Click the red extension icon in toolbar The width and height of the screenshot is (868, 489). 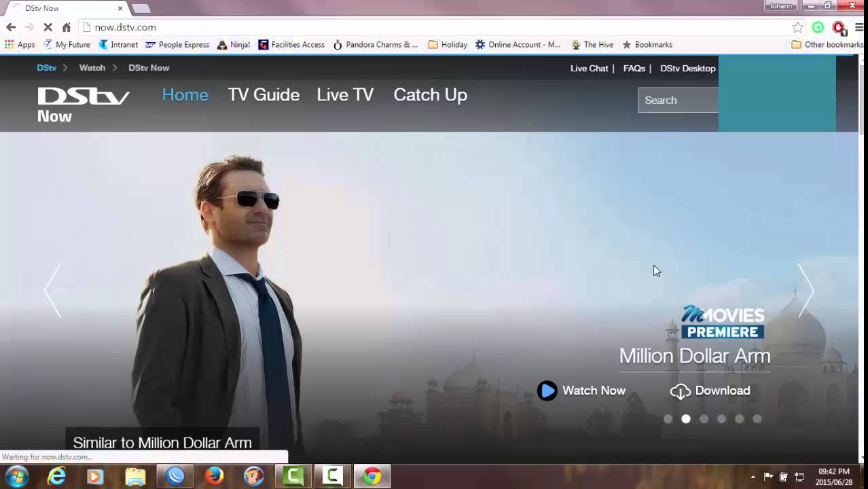pos(839,27)
